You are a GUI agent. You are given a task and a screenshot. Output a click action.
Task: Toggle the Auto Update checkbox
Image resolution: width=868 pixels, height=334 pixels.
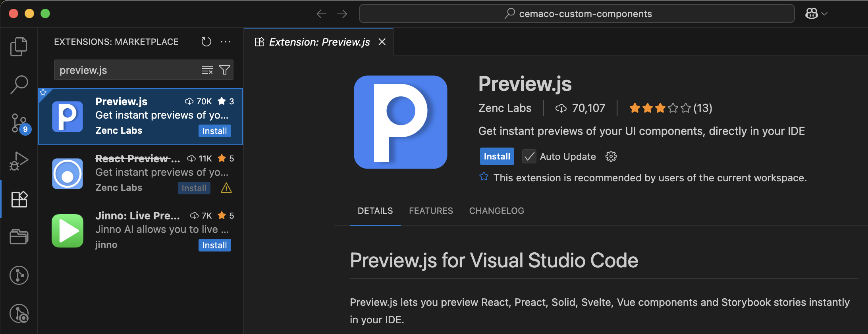(x=529, y=157)
